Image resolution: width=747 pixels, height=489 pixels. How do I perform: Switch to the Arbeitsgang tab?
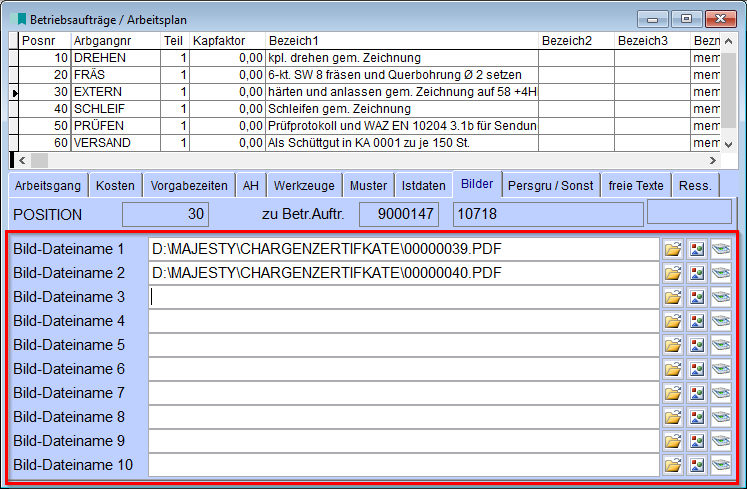tap(47, 186)
